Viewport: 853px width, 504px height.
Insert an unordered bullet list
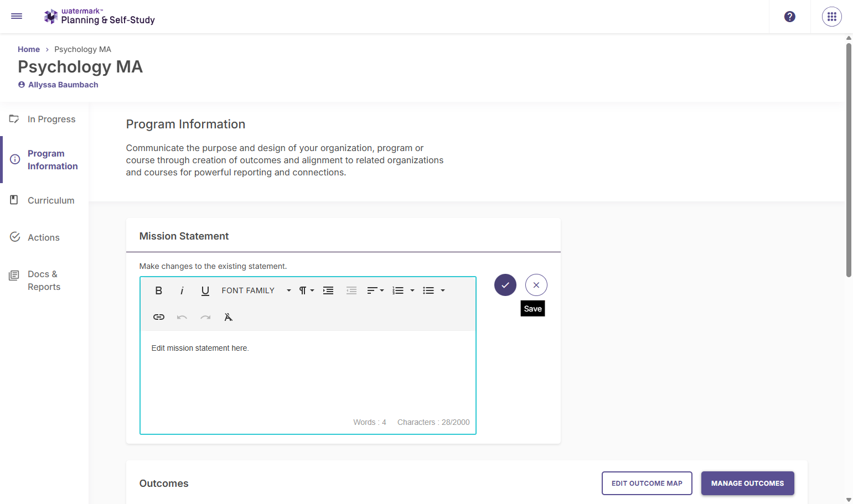click(x=428, y=290)
